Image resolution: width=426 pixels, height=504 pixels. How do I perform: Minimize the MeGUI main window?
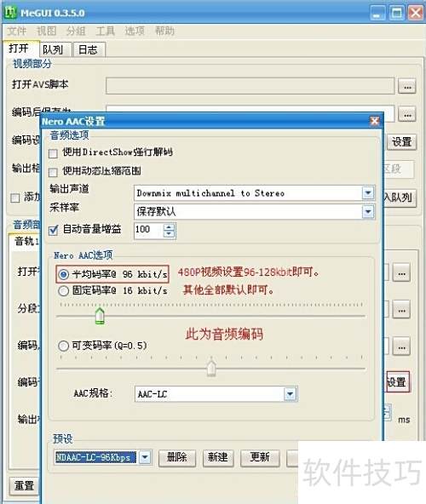click(377, 13)
